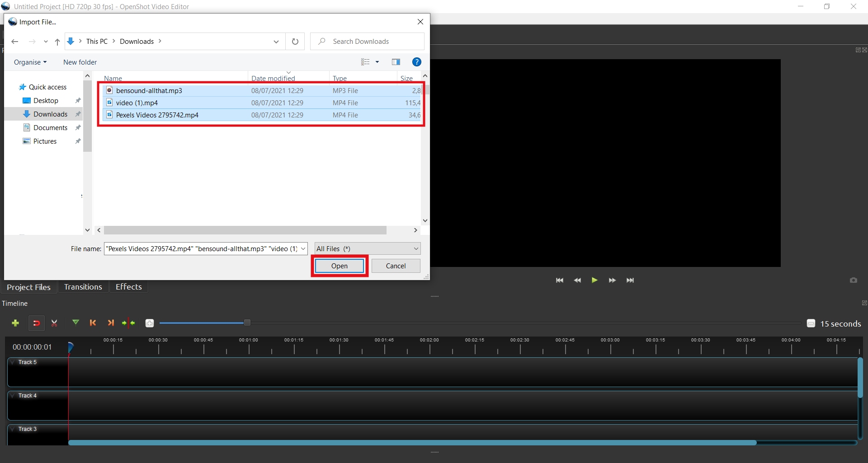Open the Organise menu
868x463 pixels.
tap(30, 62)
